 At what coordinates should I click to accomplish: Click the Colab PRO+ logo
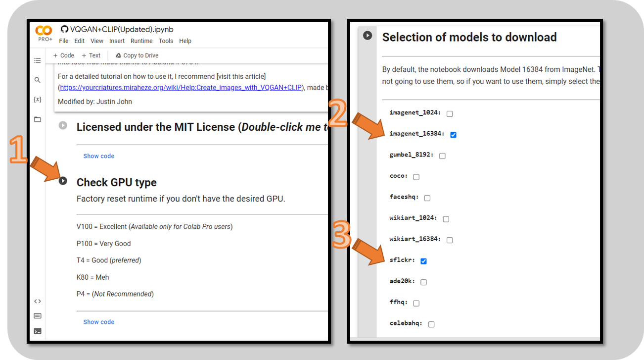(44, 33)
